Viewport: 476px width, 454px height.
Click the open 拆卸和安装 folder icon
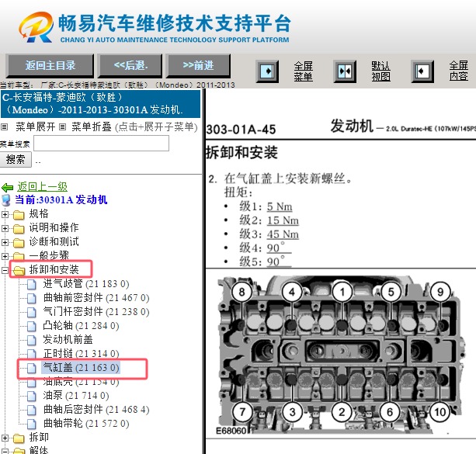coord(19,270)
